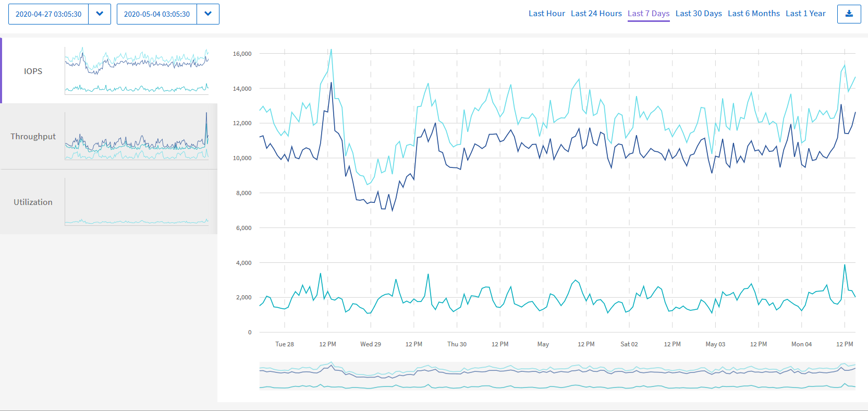Choose the Last 30 Days range
The image size is (868, 411).
coord(699,14)
